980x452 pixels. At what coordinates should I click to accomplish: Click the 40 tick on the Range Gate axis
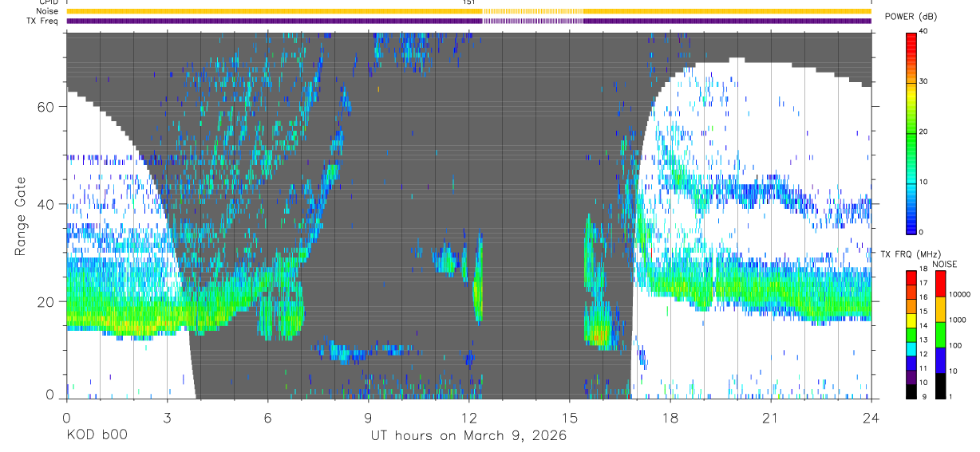[x=46, y=204]
